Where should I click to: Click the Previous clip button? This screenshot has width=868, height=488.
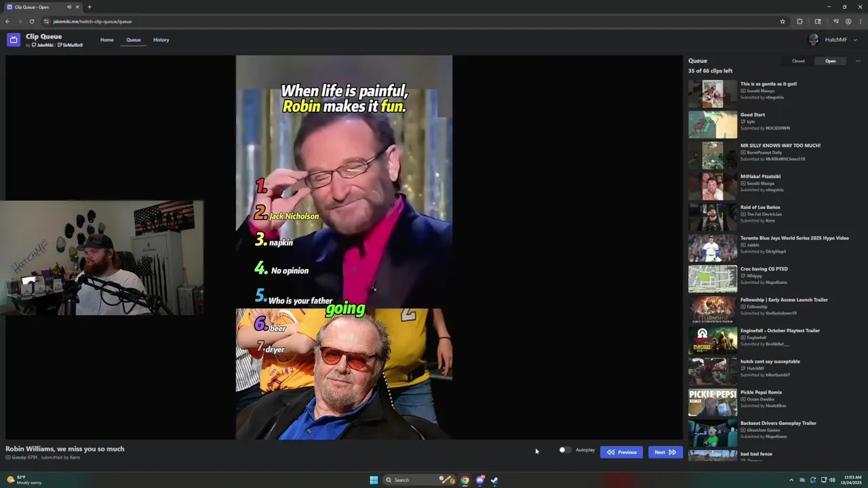pyautogui.click(x=621, y=452)
